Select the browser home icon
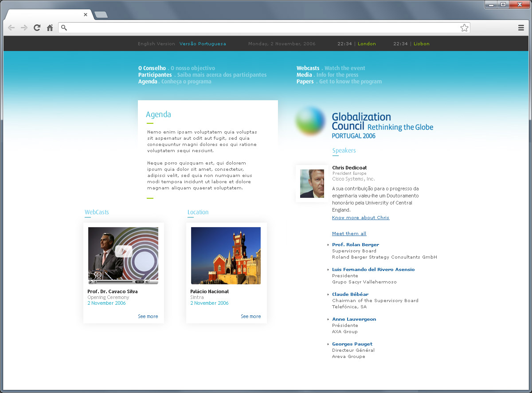Screen dimensions: 532x393 click(x=50, y=28)
